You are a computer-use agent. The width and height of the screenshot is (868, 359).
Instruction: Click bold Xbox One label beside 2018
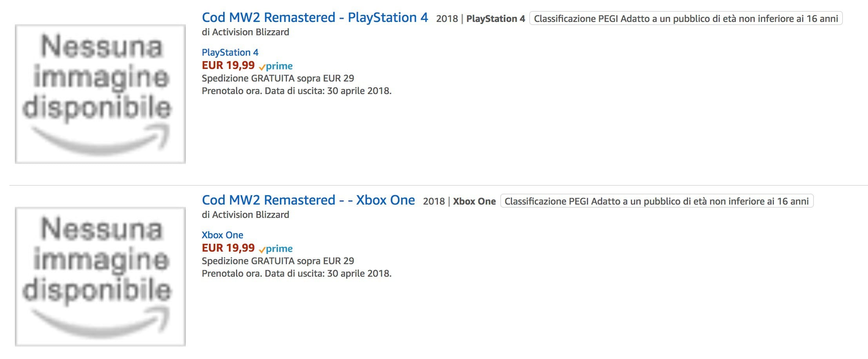[474, 201]
